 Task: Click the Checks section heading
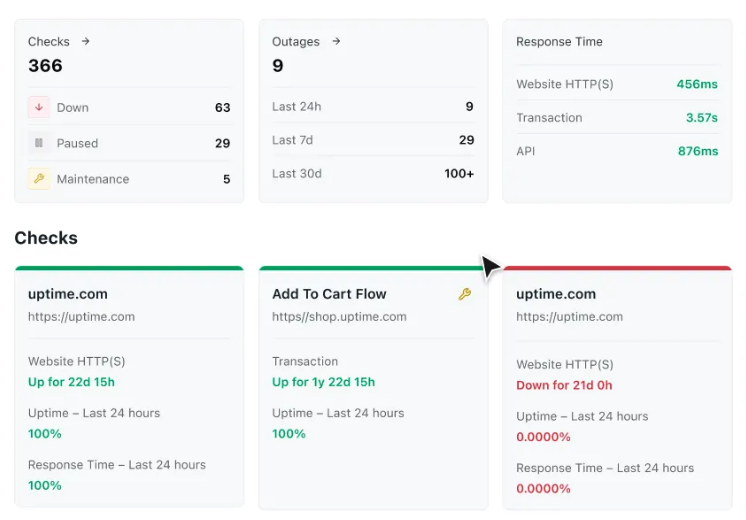46,238
